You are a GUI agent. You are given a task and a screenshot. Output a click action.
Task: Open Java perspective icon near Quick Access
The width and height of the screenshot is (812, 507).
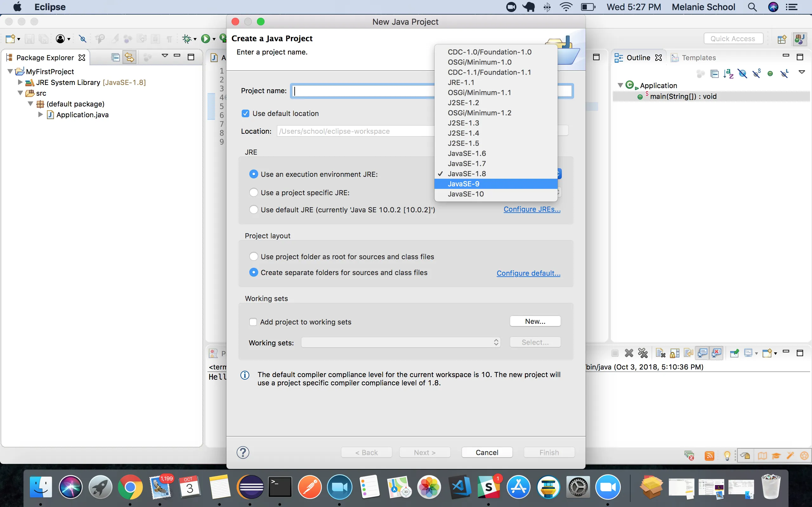point(800,39)
